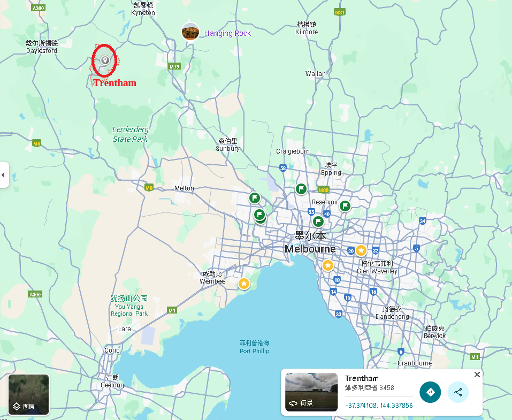Open the Street View thumbnail for Trentham
Screen dimensions: 512x420
(311, 392)
